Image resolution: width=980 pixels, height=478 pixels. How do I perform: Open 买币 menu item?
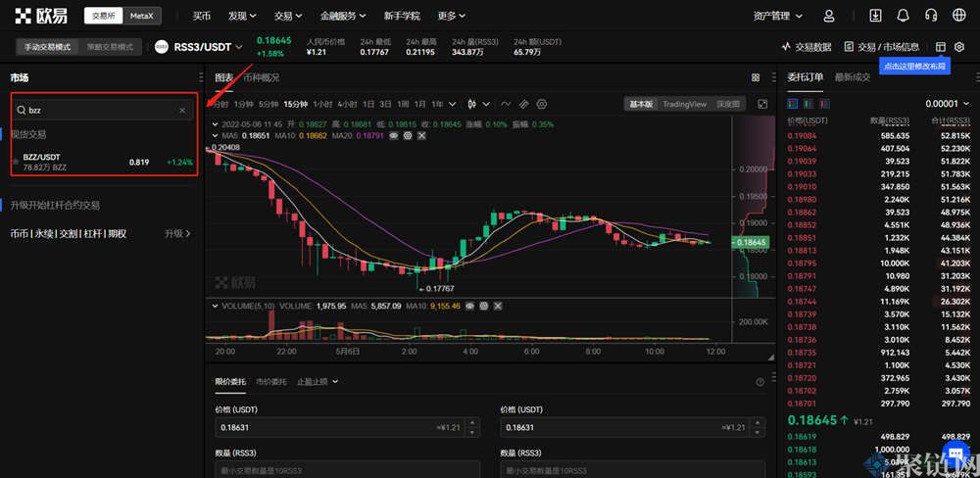pos(201,16)
